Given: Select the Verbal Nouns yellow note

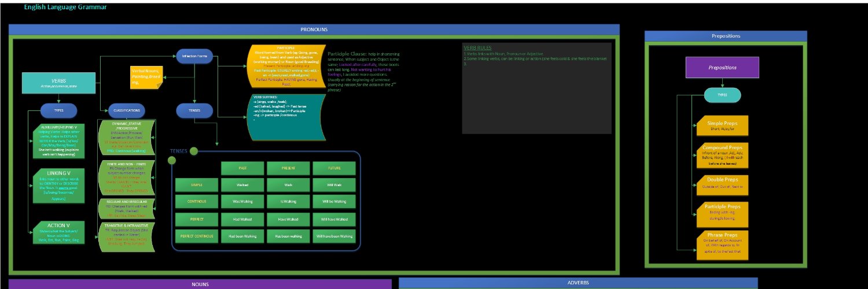Looking at the screenshot, I should (147, 77).
